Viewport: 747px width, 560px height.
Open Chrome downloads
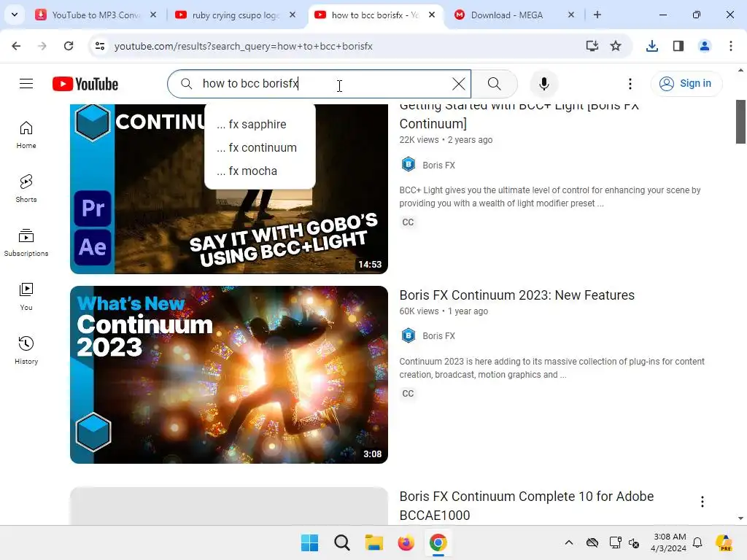651,46
